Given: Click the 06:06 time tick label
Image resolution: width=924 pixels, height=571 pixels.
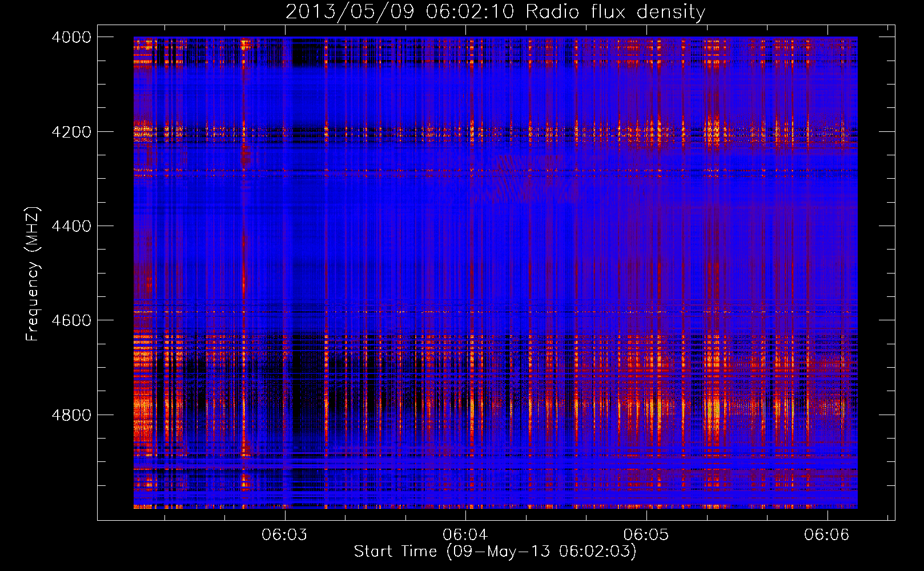Looking at the screenshot, I should 827,535.
